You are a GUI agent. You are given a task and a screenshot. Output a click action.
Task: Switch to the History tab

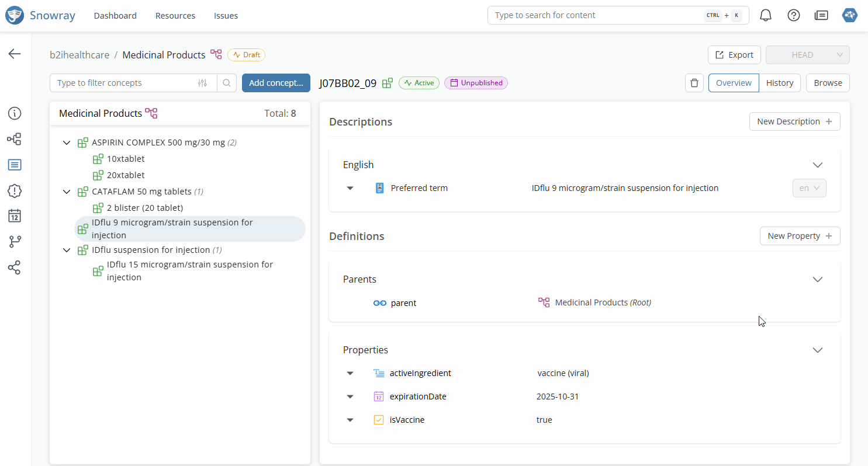point(779,83)
